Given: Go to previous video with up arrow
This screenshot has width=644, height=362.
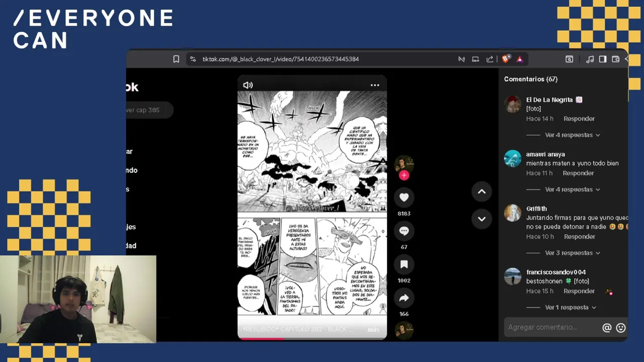Looking at the screenshot, I should click(x=481, y=192).
